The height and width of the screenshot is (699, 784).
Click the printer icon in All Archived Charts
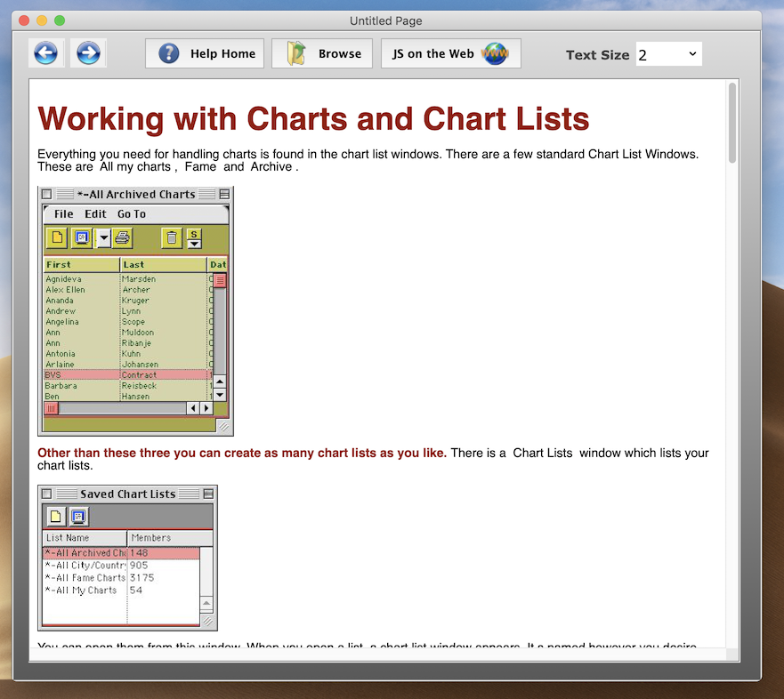click(x=122, y=237)
